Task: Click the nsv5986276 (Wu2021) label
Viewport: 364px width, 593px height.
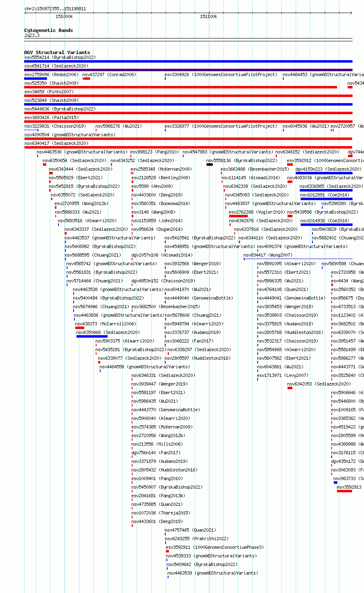Action: click(119, 126)
